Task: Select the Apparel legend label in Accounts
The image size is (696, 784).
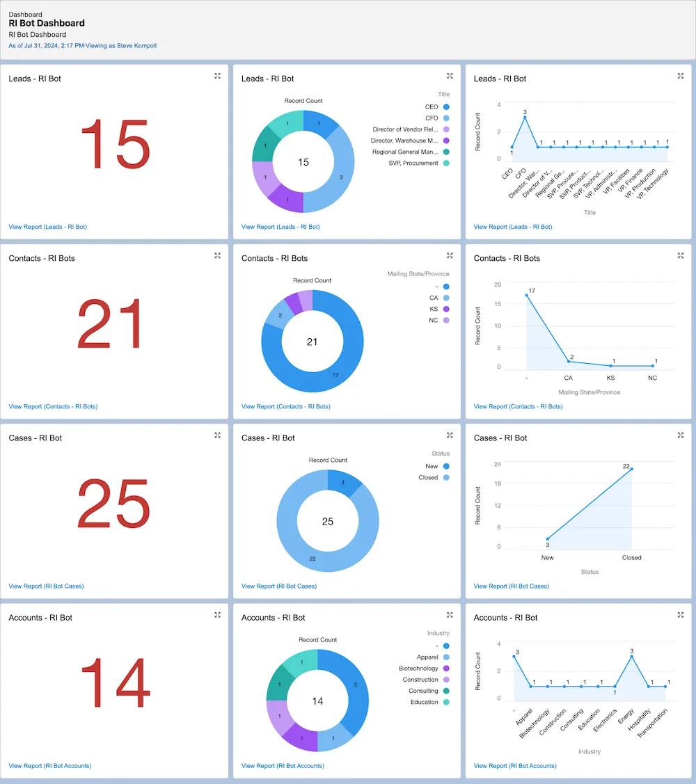Action: point(427,657)
